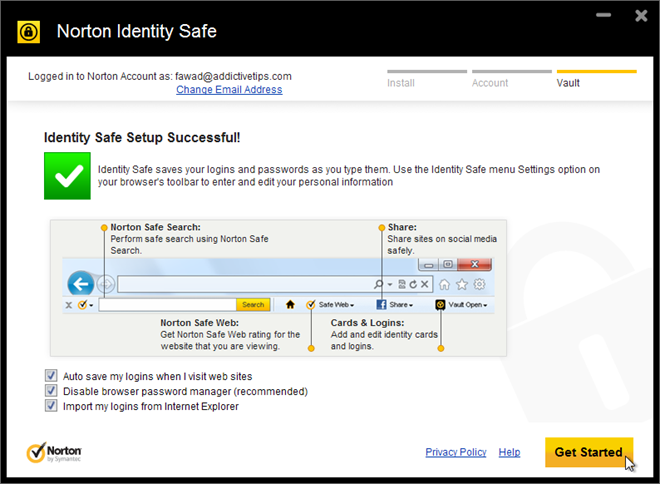Screen dimensions: 660x484
Task: Click the 'Norton Safe Search:' label
Action: (155, 227)
